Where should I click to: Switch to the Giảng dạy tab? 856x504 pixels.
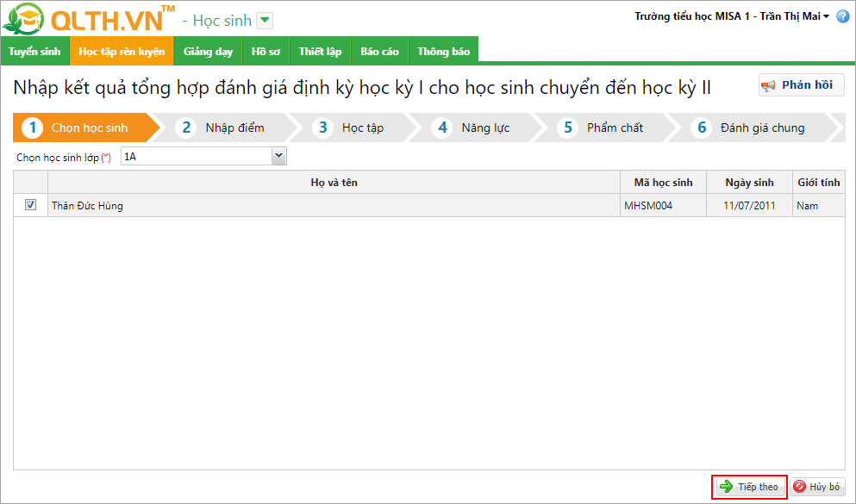point(208,52)
